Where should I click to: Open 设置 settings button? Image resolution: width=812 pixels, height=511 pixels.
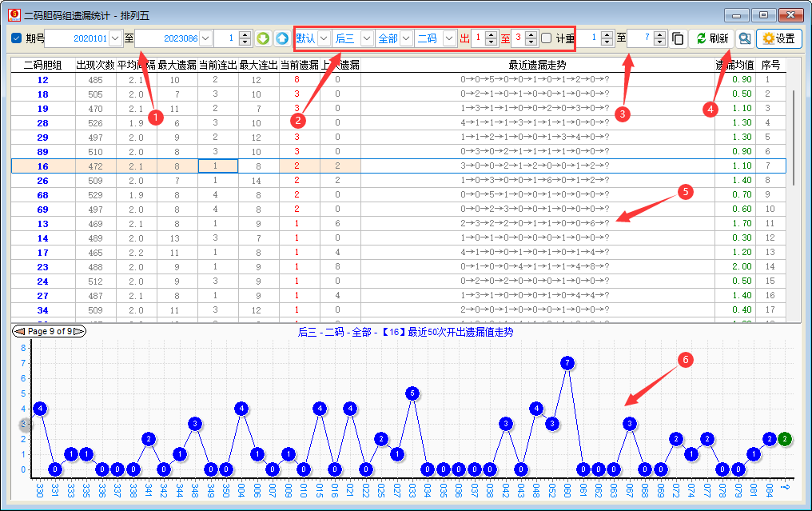point(778,38)
